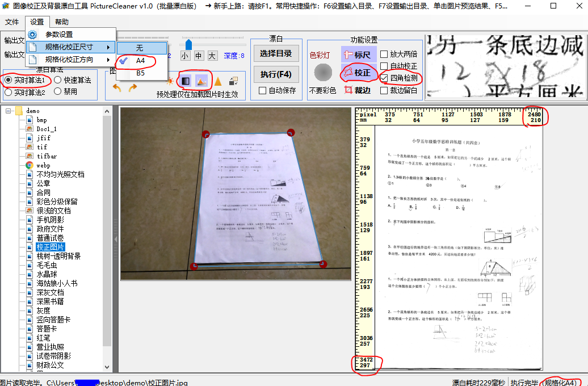Select 桃树-透明背景 in the file tree

pyautogui.click(x=58, y=256)
